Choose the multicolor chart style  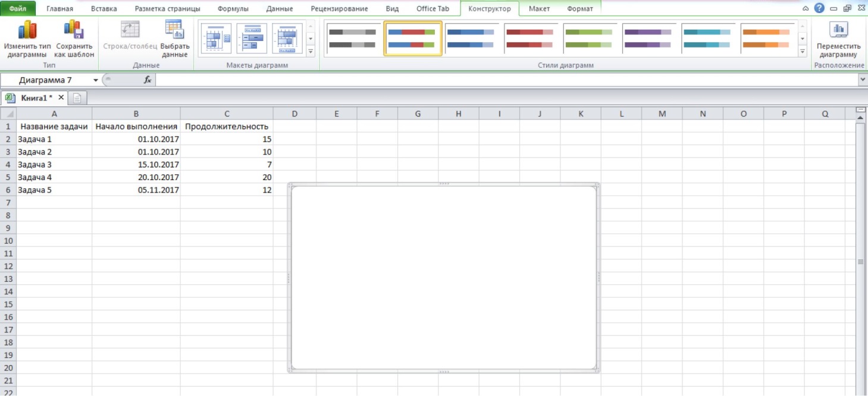(x=413, y=39)
